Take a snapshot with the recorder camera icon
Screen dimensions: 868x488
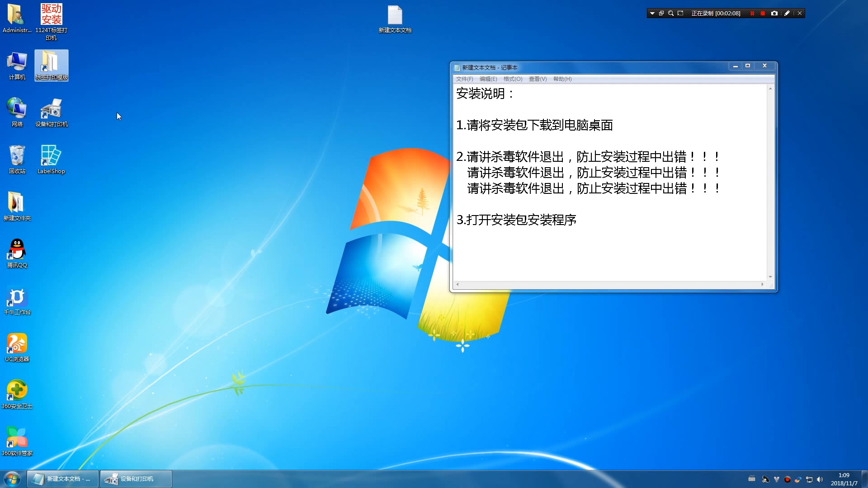pos(774,14)
